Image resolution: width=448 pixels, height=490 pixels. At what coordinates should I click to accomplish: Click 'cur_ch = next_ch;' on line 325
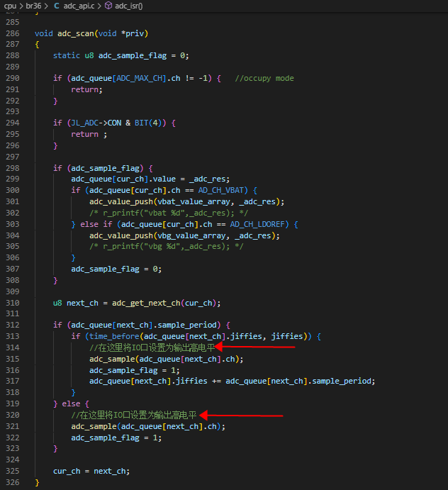click(91, 471)
